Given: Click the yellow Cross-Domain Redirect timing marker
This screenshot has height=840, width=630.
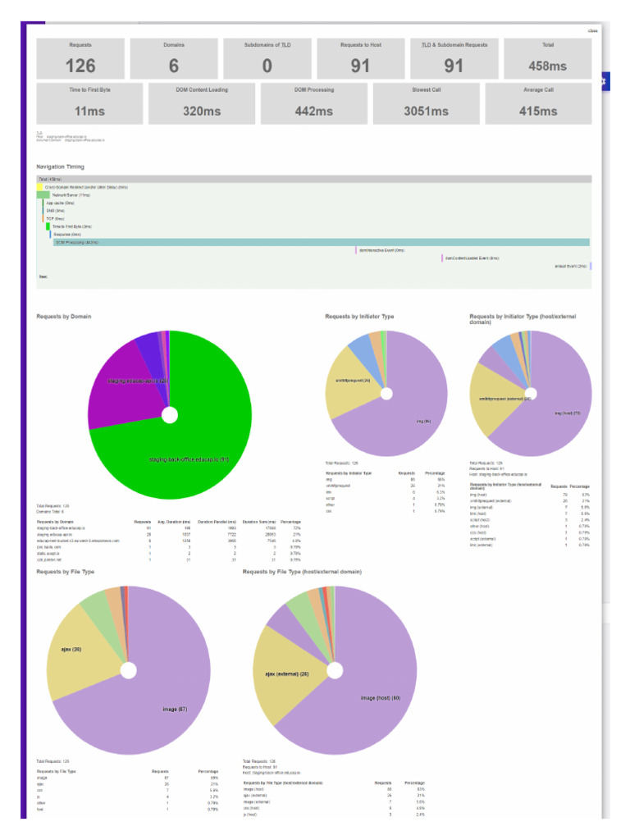Looking at the screenshot, I should 39,187.
